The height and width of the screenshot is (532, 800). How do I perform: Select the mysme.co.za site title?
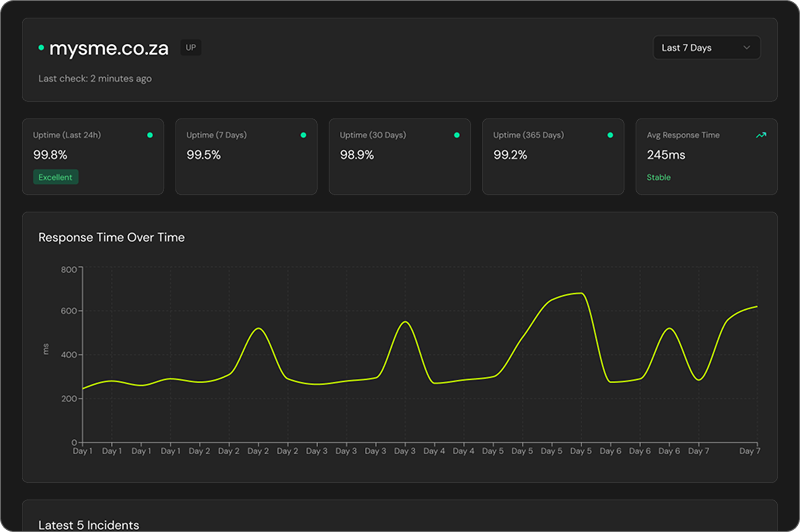pos(109,48)
